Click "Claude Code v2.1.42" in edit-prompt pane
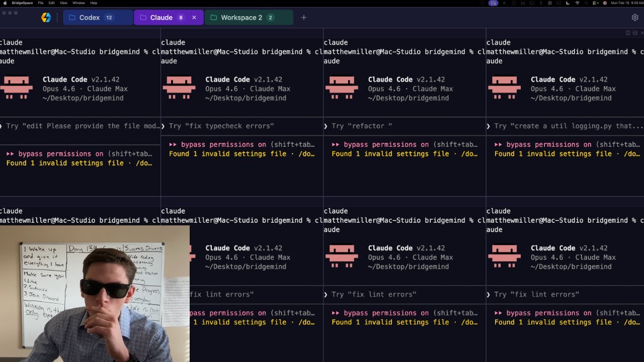 (81, 79)
